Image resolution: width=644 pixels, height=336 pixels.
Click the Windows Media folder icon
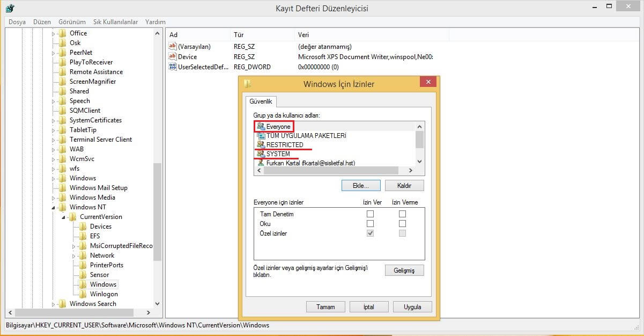click(63, 198)
